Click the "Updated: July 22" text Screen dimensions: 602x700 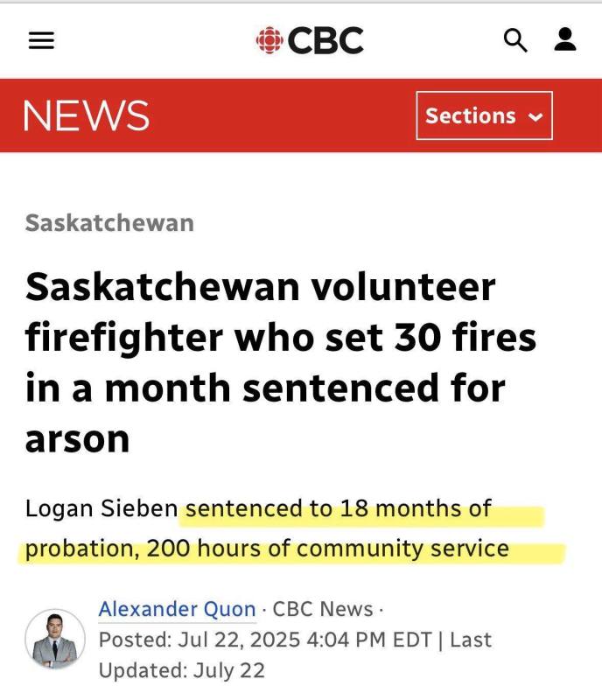coord(181,671)
